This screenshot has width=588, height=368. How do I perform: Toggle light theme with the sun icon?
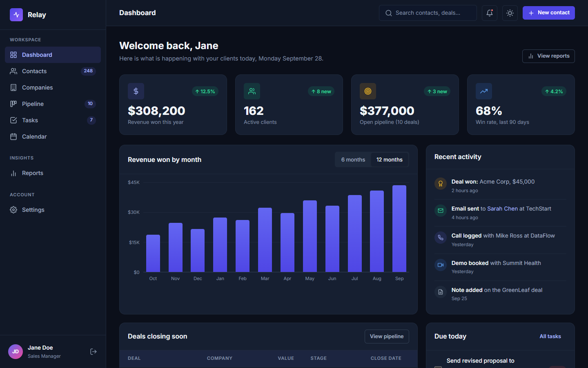(x=510, y=13)
